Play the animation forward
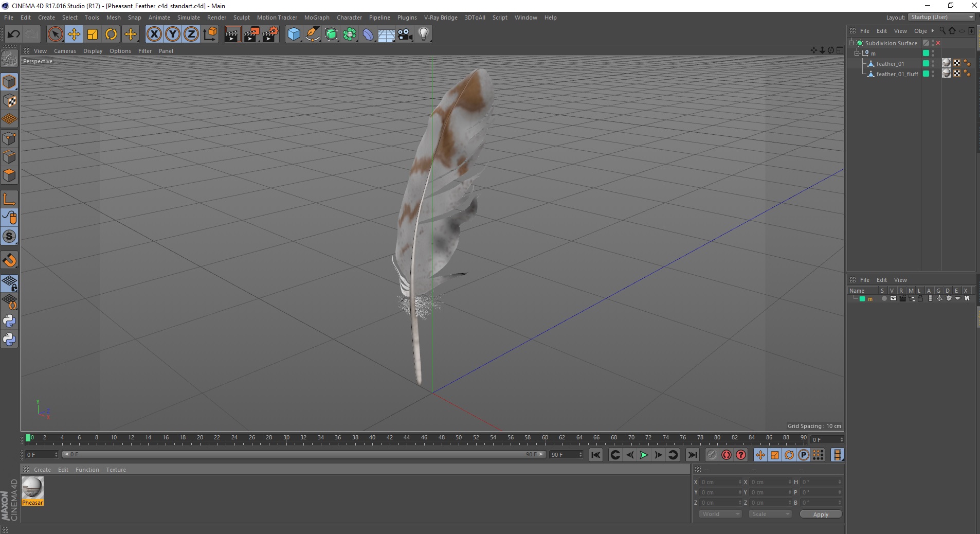This screenshot has height=534, width=980. 644,455
